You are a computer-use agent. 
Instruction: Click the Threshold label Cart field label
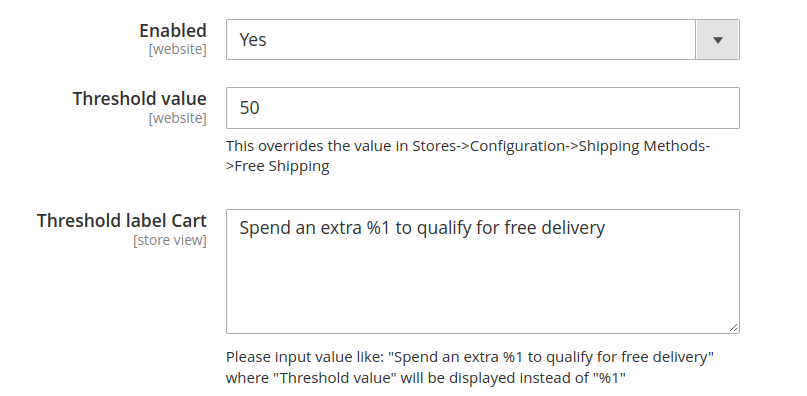[122, 220]
